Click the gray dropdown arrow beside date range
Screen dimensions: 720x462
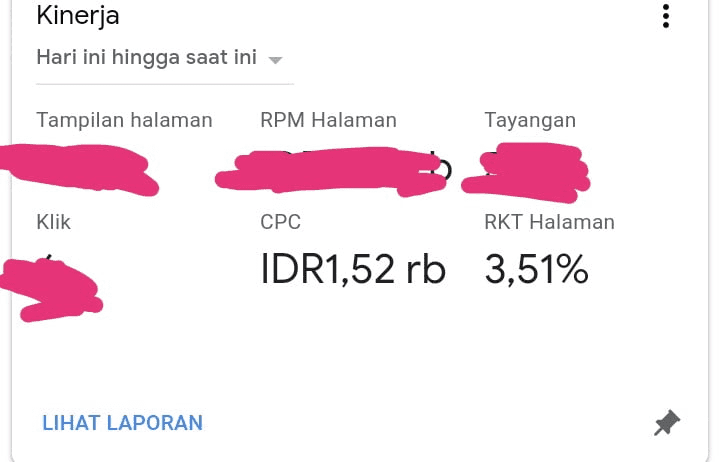point(275,60)
